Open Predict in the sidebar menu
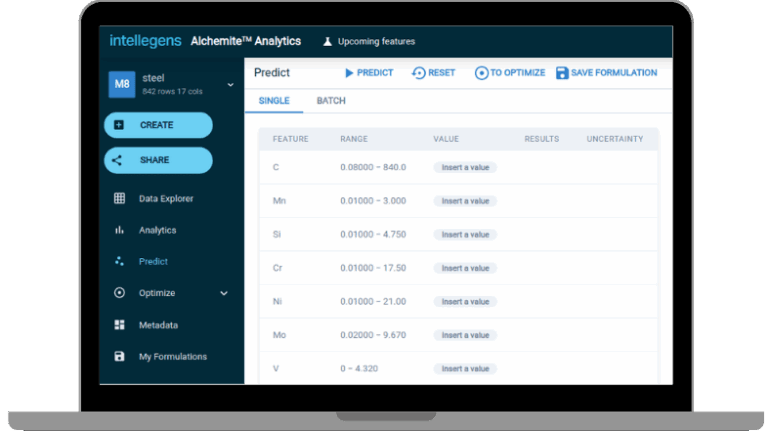 [153, 262]
